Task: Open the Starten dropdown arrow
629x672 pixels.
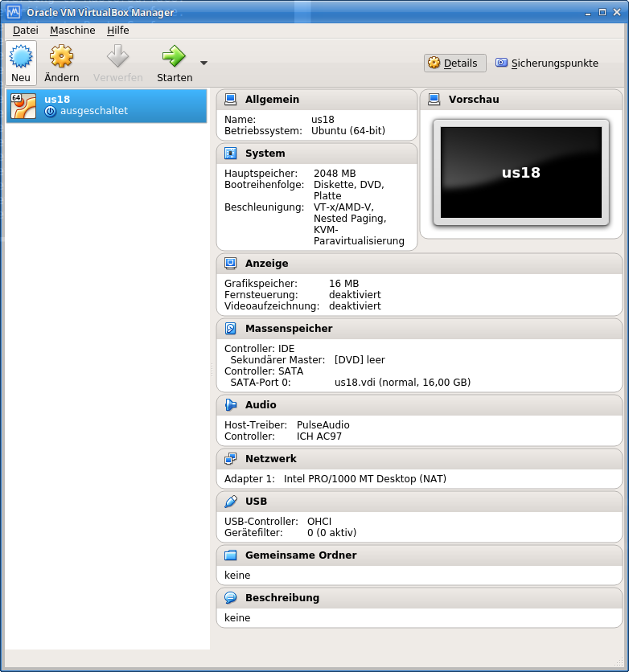Action: [204, 63]
